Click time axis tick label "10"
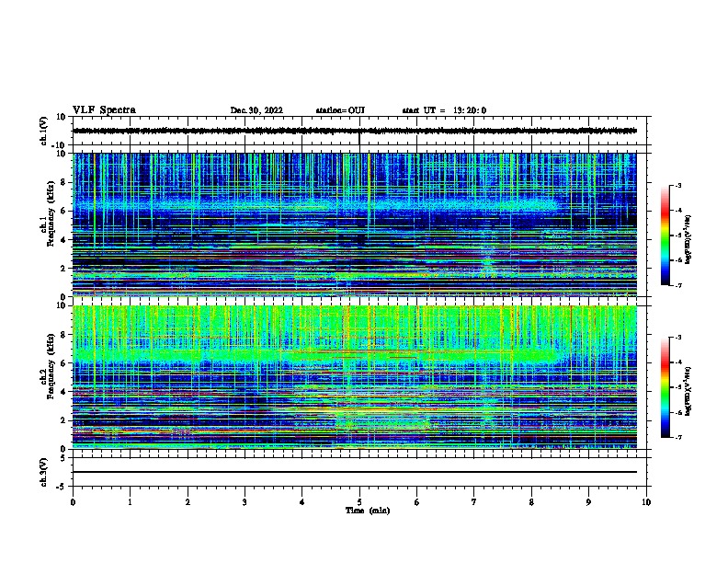The image size is (728, 563). (646, 502)
